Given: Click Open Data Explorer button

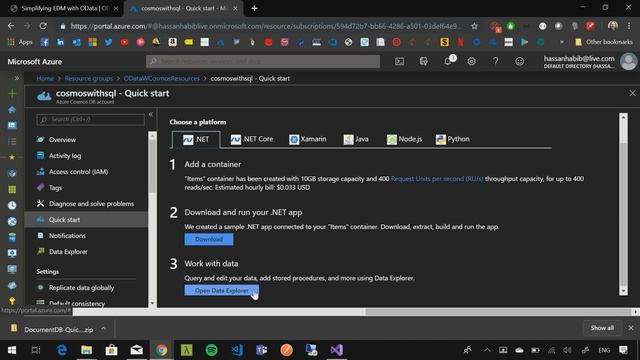Looking at the screenshot, I should [222, 291].
